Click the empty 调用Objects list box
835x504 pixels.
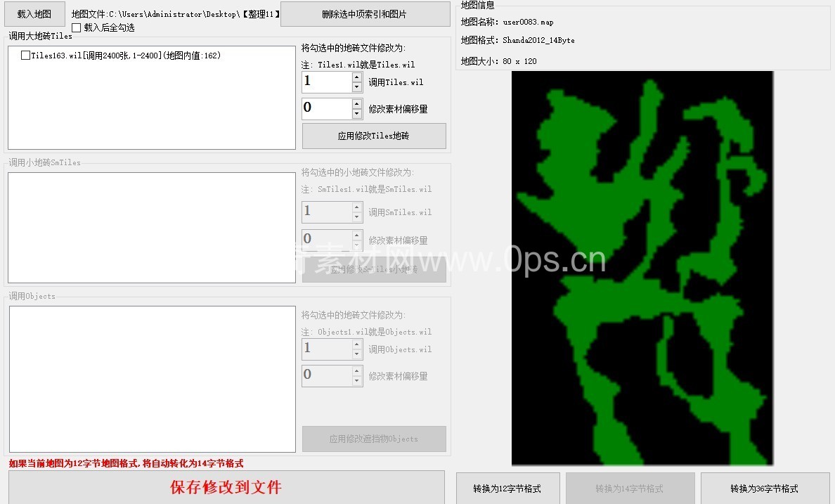tap(151, 378)
